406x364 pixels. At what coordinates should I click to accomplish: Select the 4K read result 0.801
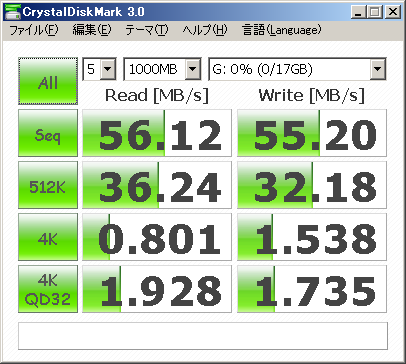(157, 237)
